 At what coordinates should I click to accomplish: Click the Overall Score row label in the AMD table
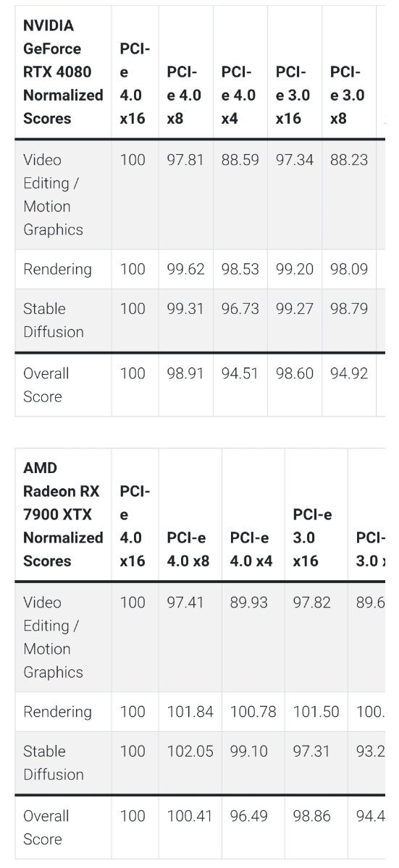point(46,828)
